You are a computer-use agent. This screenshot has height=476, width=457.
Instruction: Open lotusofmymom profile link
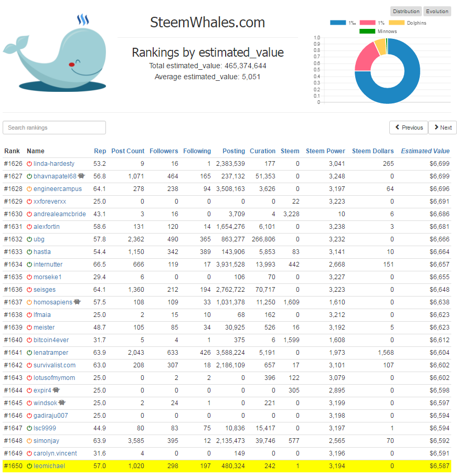(x=55, y=378)
